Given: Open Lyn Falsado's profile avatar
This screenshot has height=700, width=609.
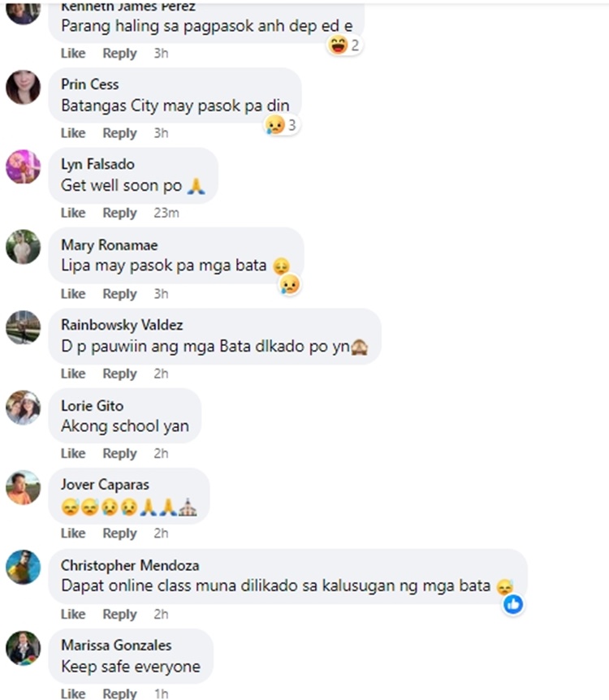Looking at the screenshot, I should tap(24, 167).
